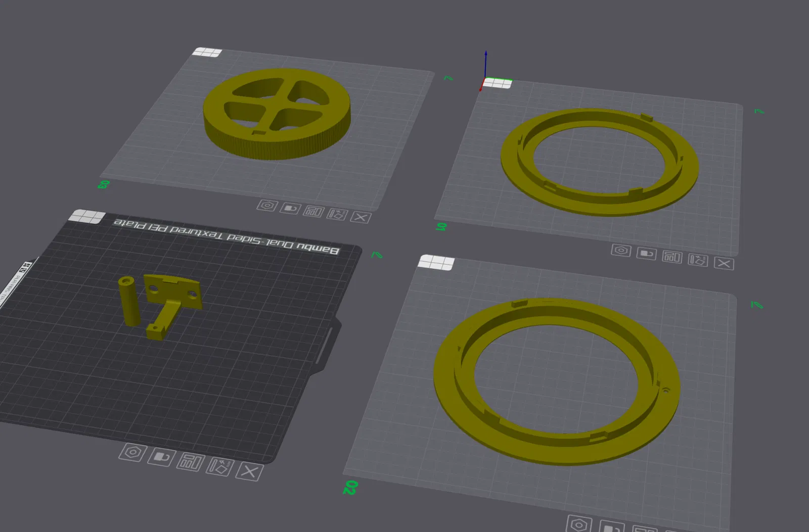Screen dimensions: 809x532
Task: Auto-arrange objects on plate 01
Action: 672,257
